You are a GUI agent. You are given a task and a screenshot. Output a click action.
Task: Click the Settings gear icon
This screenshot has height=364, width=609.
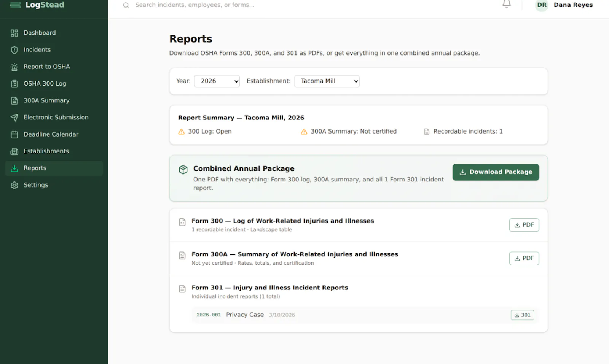click(x=14, y=185)
